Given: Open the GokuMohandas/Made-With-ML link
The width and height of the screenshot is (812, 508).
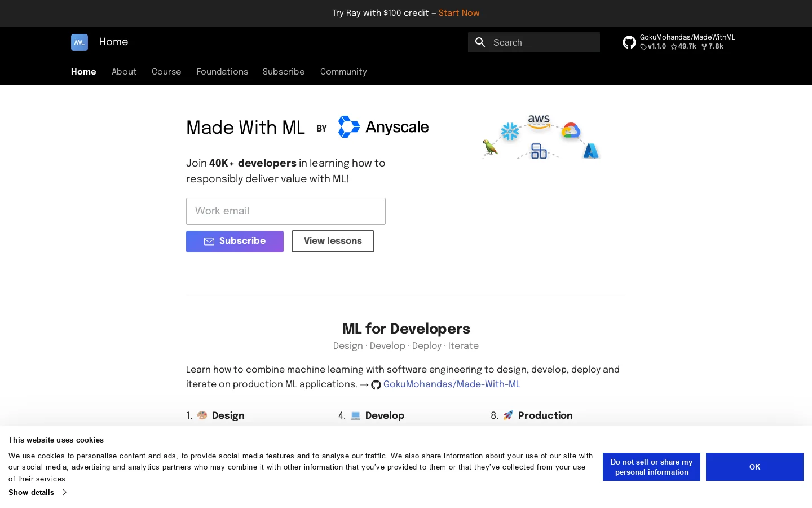Looking at the screenshot, I should (452, 384).
